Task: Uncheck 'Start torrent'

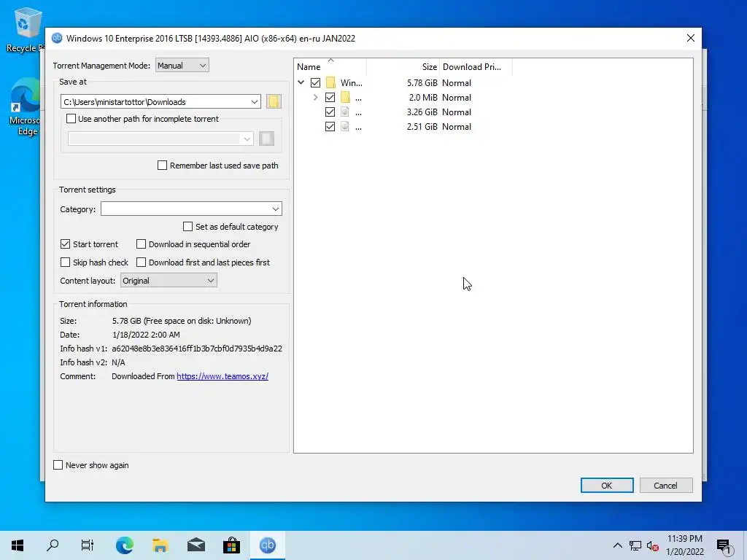Action: point(65,244)
